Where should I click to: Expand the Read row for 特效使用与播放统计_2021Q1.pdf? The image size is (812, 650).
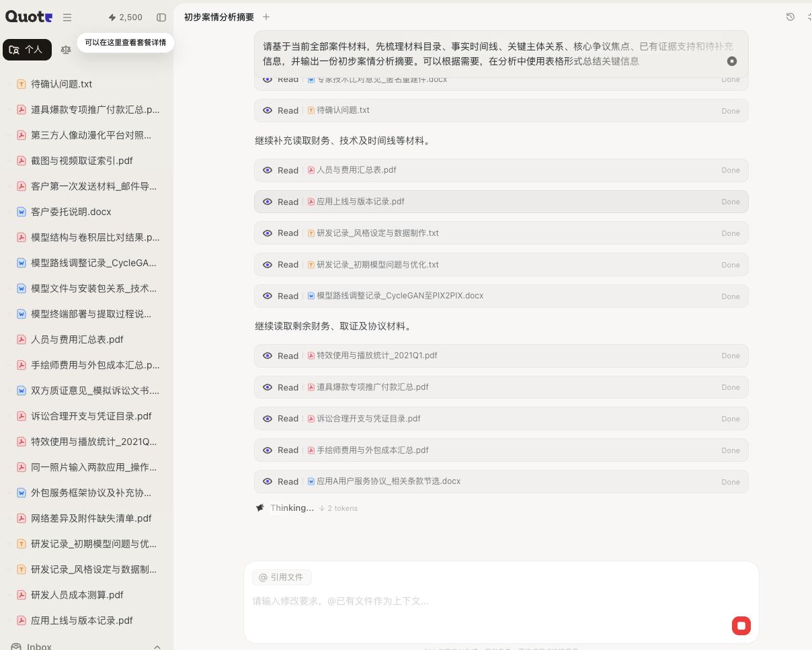501,356
